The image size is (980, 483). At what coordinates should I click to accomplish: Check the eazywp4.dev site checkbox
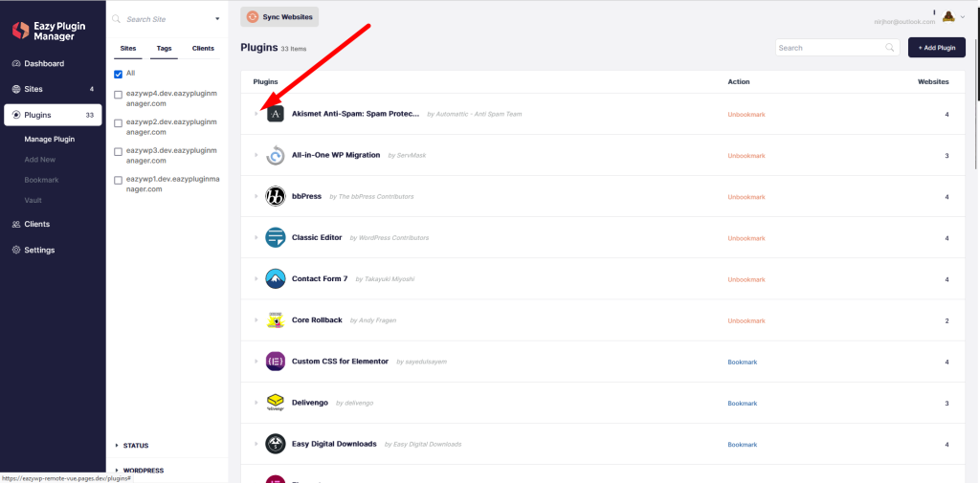[x=118, y=95]
